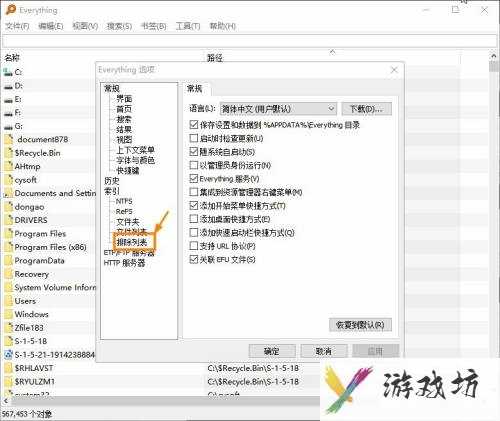Open the 文件(F) menu
Screen dimensions: 500x421
click(x=17, y=26)
